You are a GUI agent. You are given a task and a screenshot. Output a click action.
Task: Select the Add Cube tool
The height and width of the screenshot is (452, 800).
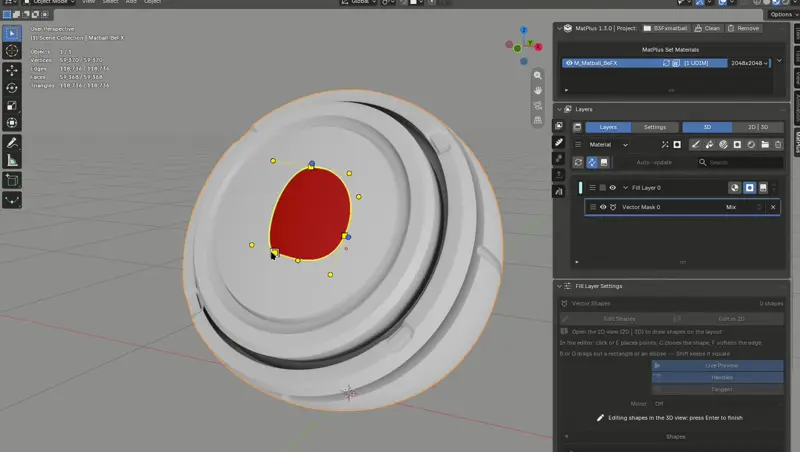coord(12,180)
